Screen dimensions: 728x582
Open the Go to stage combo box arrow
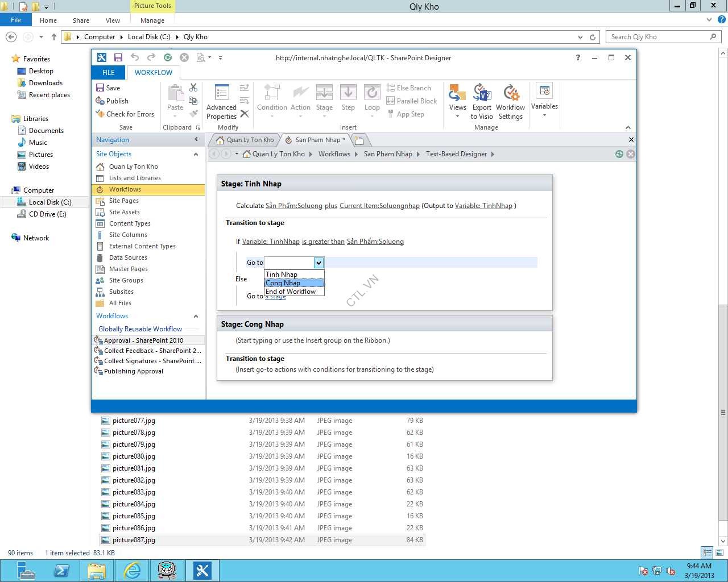click(318, 263)
